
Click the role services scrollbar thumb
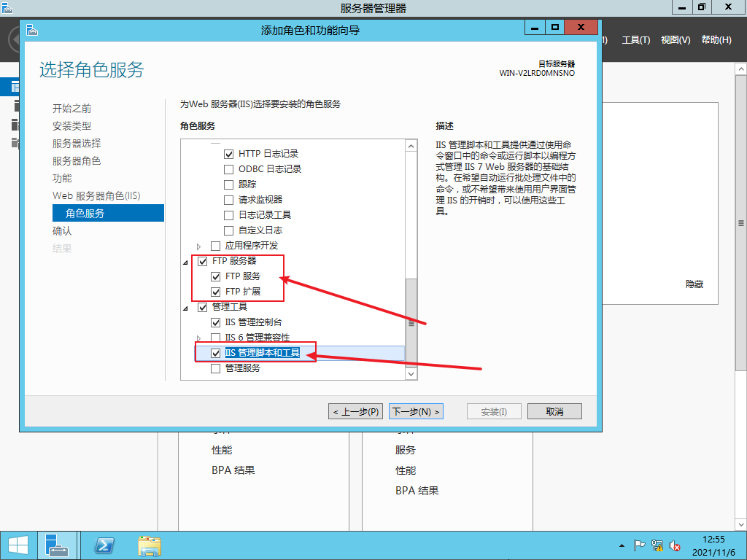[411, 323]
